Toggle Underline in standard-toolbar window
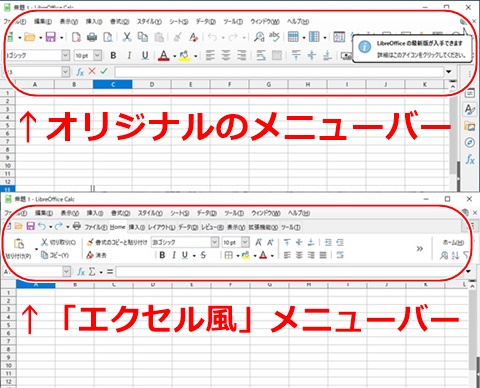Screen dimensions: 480x388 click(x=145, y=55)
